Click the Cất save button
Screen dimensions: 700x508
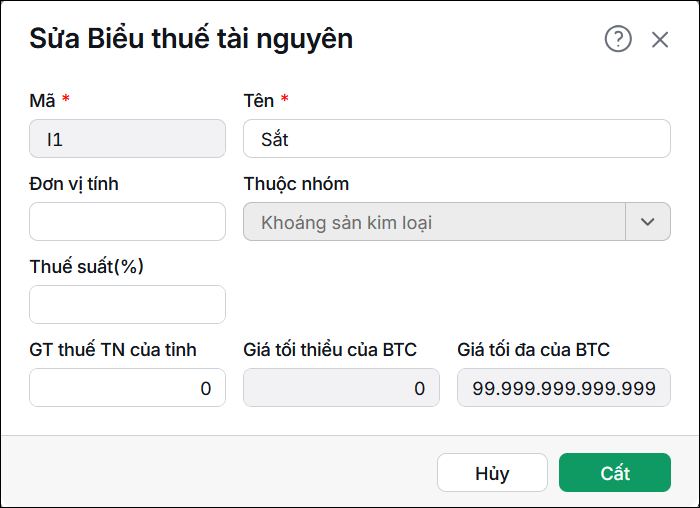pos(615,473)
